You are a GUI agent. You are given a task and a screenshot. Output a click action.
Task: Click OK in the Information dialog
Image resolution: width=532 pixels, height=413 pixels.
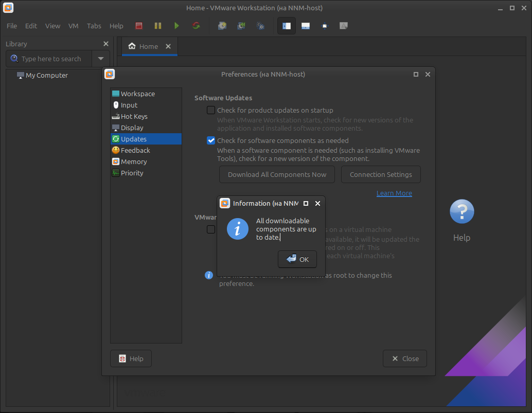297,259
